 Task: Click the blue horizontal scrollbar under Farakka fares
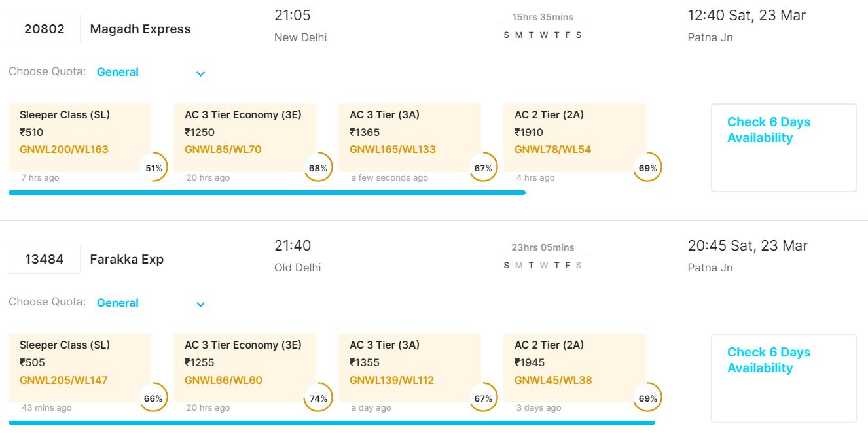click(x=331, y=423)
